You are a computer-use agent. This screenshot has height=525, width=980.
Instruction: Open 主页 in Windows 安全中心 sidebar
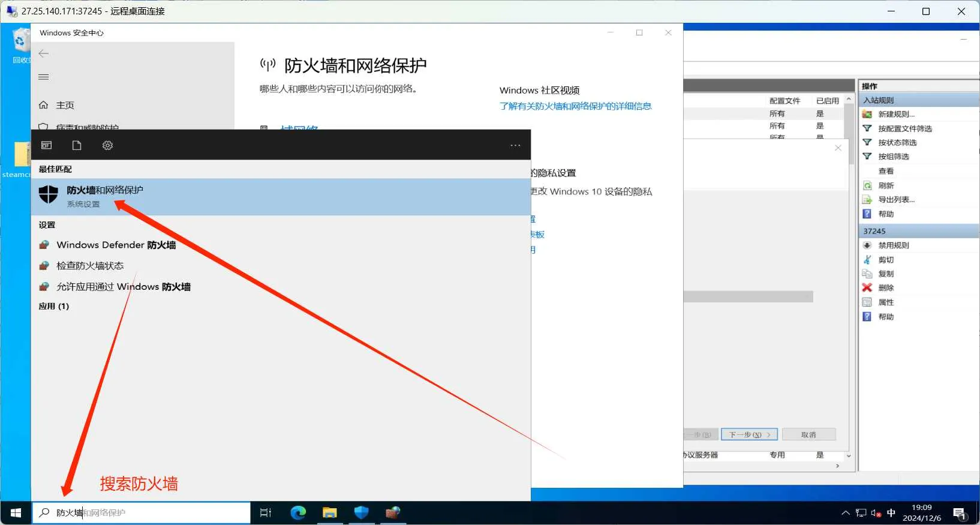pos(65,106)
